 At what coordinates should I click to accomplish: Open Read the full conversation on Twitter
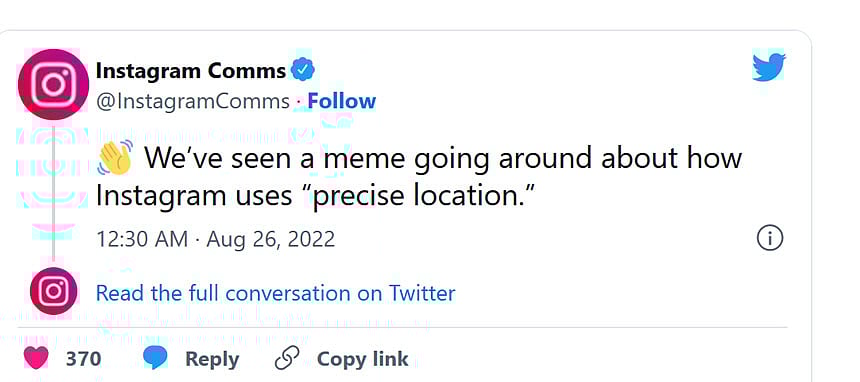pos(275,293)
